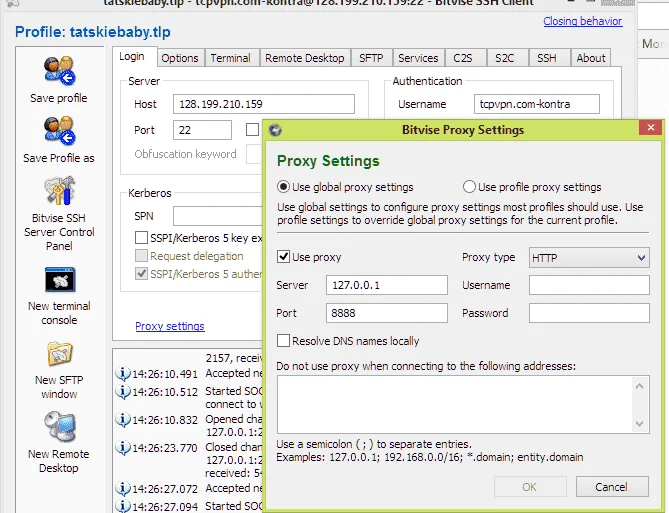Screen dimensions: 669x513
Task: Switch to the Terminal tab
Action: (x=231, y=58)
